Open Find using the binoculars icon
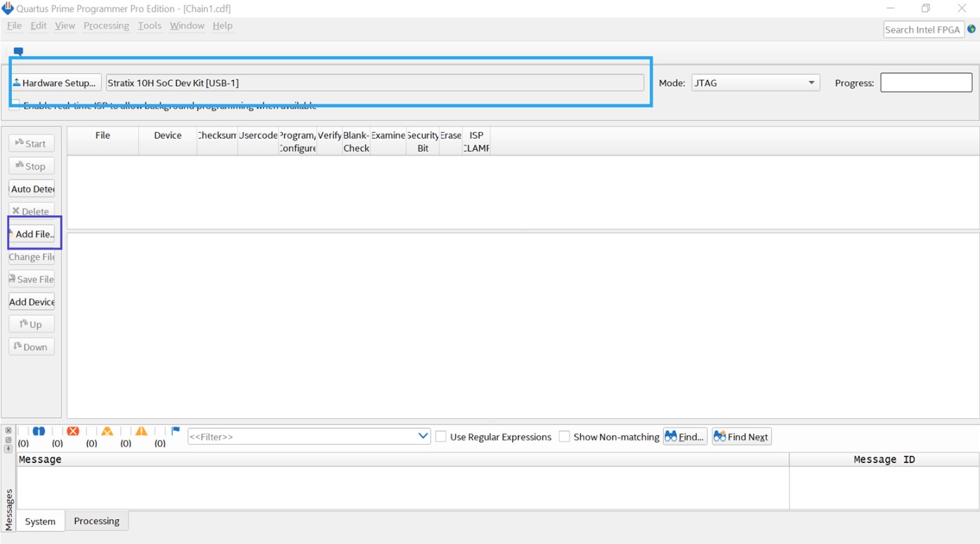980x544 pixels. pos(684,436)
